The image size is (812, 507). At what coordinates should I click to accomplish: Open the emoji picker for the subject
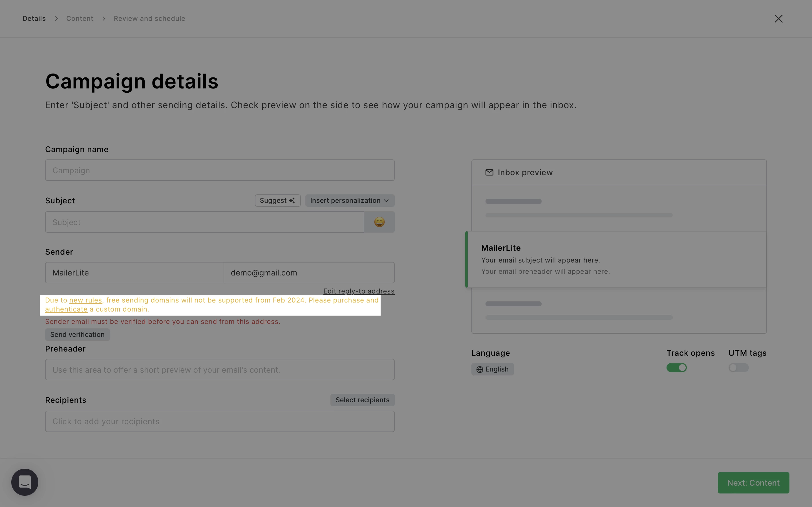point(379,222)
